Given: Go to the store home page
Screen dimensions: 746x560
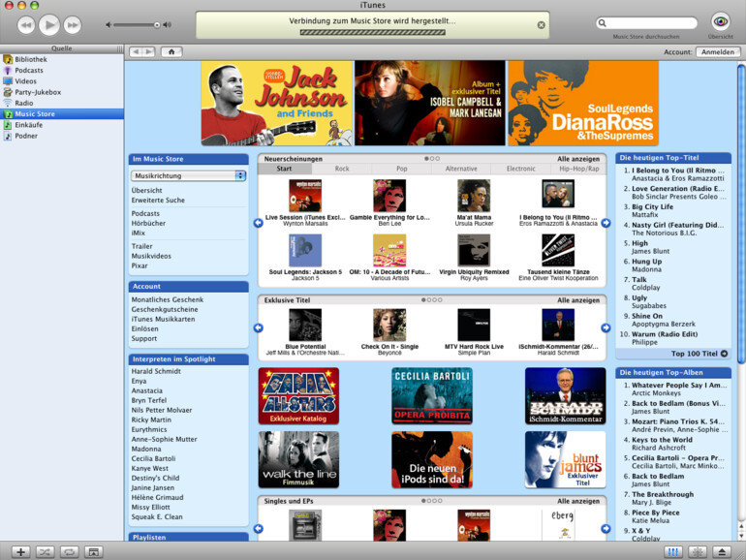Looking at the screenshot, I should pos(171,51).
